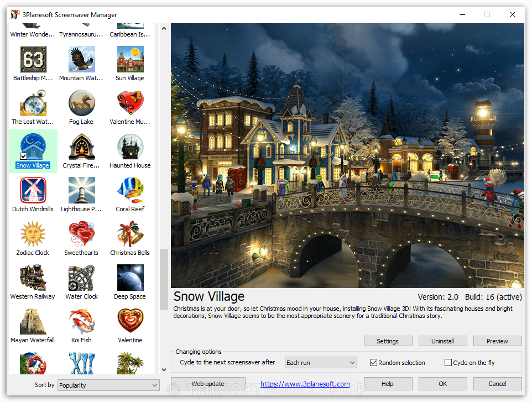Click the Help button

[x=388, y=384]
